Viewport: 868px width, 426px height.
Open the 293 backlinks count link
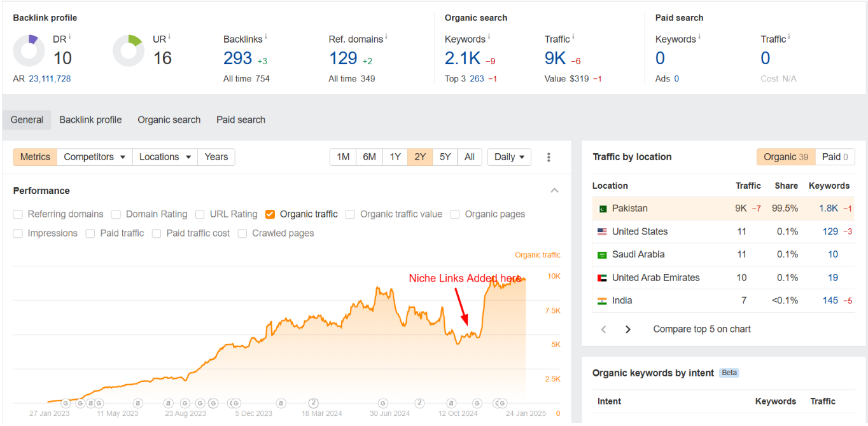tap(237, 58)
